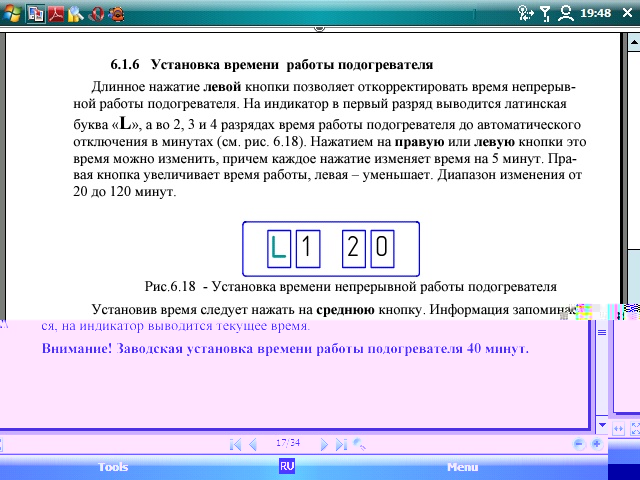This screenshot has height=480, width=640.
Task: Advance to the next page
Action: click(x=324, y=444)
